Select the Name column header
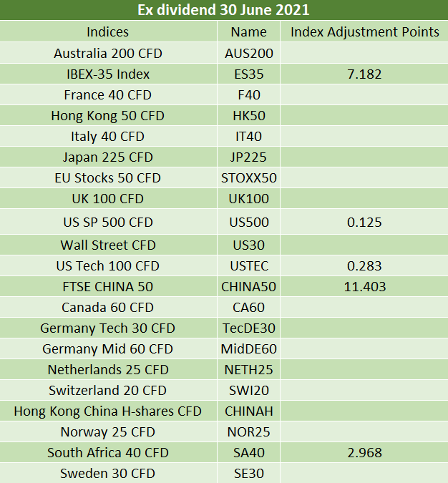 point(248,32)
